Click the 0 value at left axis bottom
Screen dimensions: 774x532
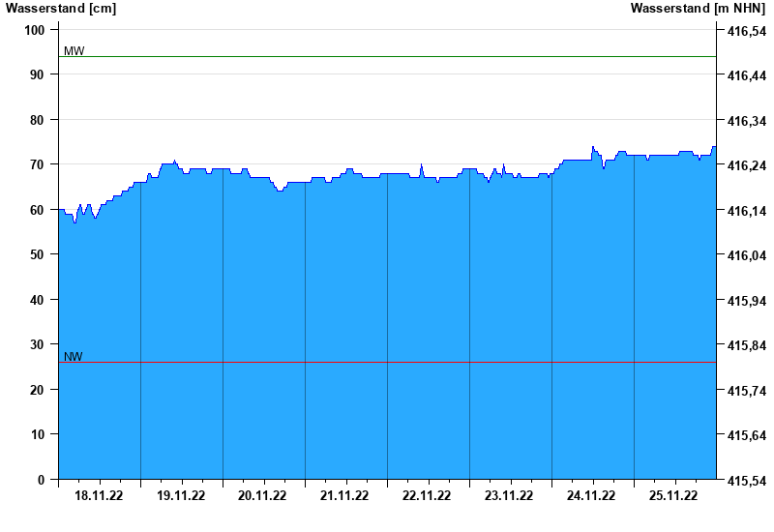coord(41,480)
